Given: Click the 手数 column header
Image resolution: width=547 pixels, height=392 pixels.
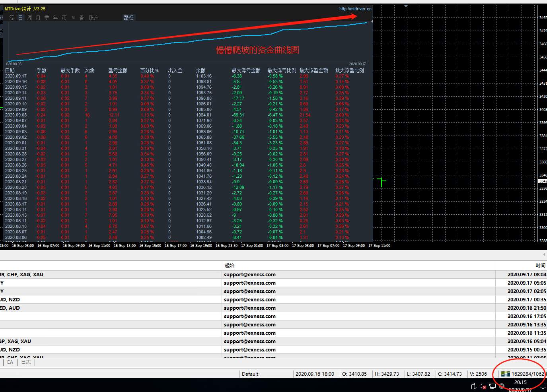Looking at the screenshot, I should click(x=42, y=70).
